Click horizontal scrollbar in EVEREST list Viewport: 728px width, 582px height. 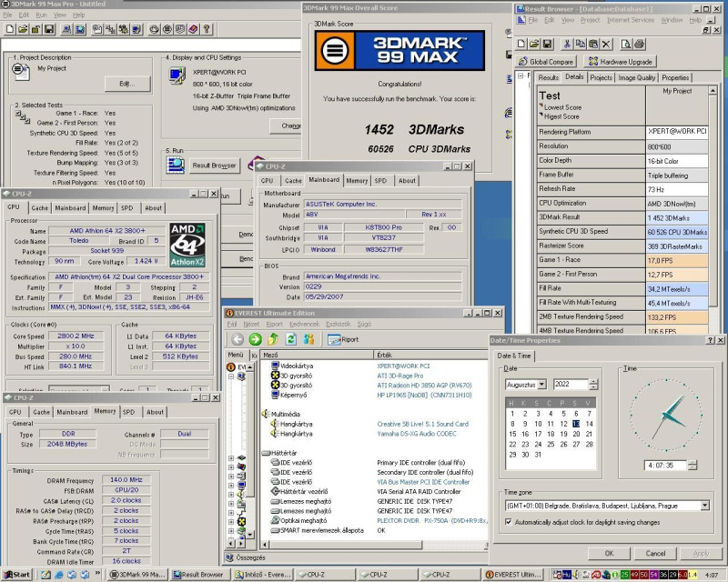pos(374,545)
